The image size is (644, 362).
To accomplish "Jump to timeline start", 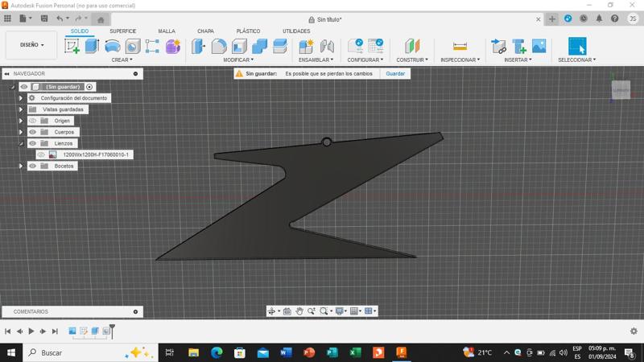I will 8,331.
